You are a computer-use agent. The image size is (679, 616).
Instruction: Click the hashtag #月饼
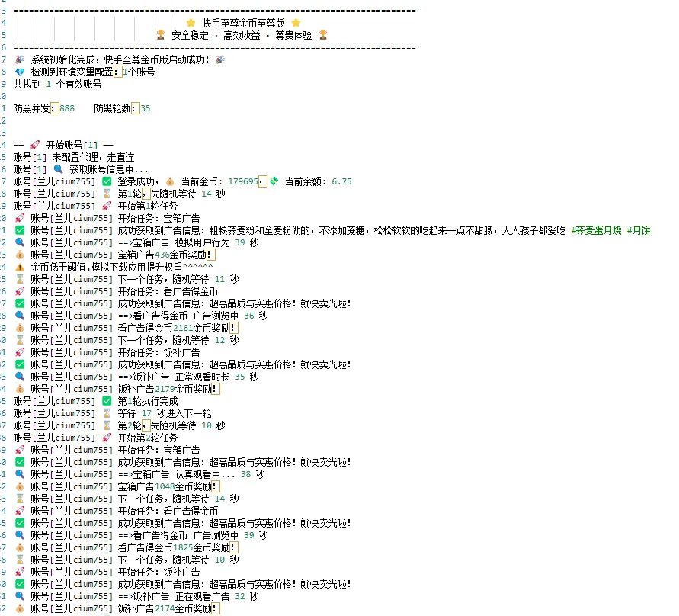click(639, 230)
